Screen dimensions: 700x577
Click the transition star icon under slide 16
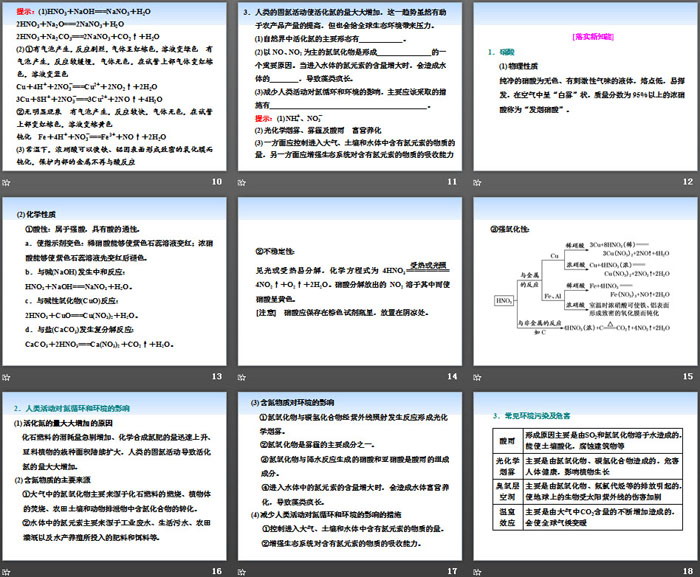[7, 570]
